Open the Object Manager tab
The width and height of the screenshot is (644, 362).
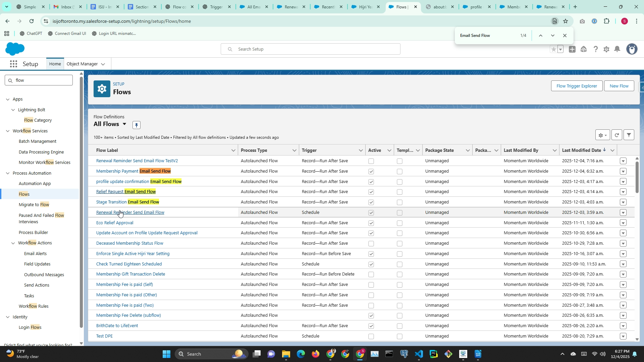[x=82, y=64]
